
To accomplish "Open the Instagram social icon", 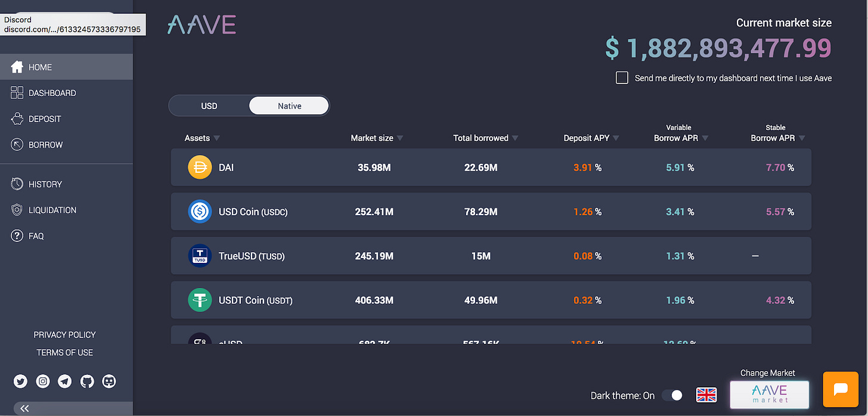I will [43, 381].
